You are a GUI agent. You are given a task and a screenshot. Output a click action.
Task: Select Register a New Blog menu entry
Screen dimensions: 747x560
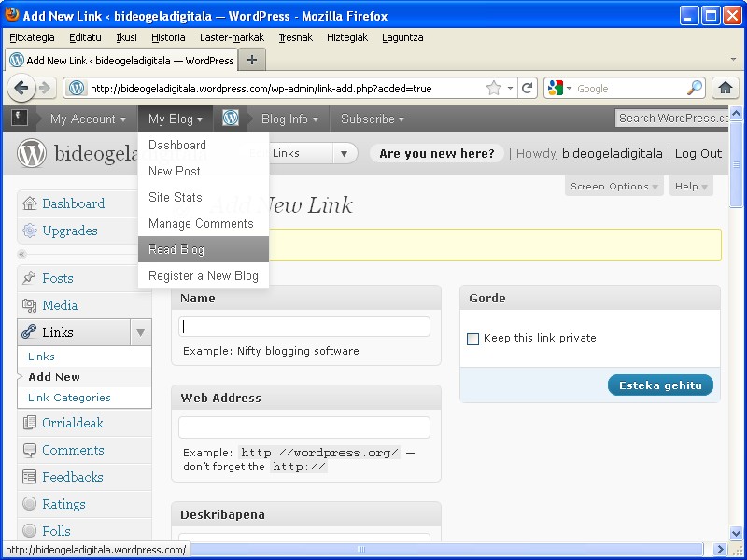[x=204, y=275]
